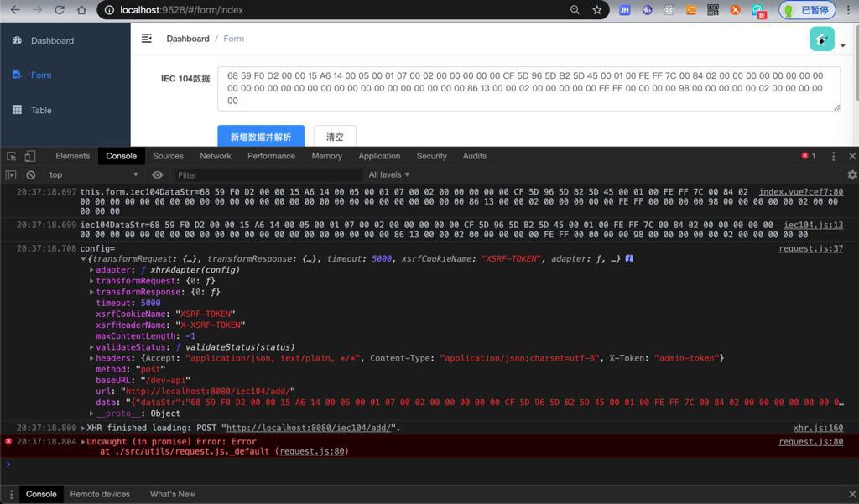
Task: Activate the DevTools inspect element icon
Action: click(x=12, y=156)
